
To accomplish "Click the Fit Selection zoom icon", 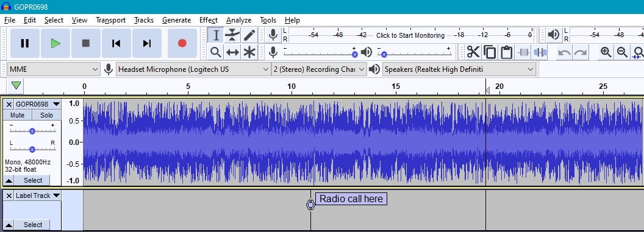I will click(x=639, y=52).
